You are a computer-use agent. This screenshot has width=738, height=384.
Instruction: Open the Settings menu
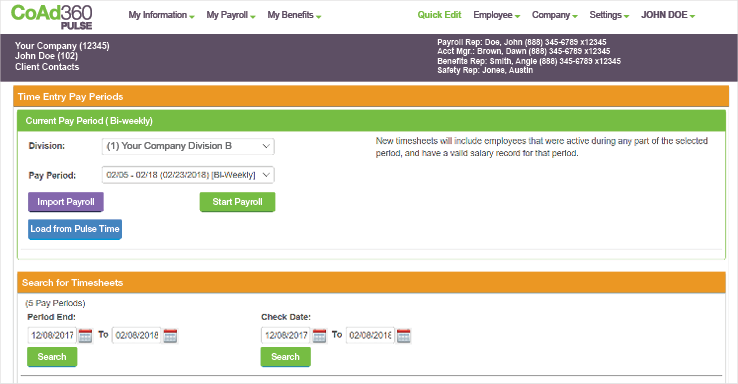coord(609,15)
